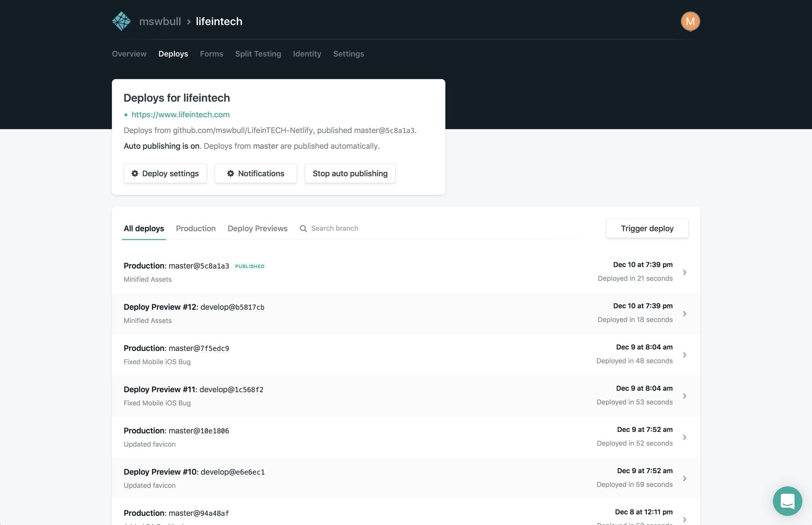Open Production: master@10e1806 deploy title

point(176,431)
